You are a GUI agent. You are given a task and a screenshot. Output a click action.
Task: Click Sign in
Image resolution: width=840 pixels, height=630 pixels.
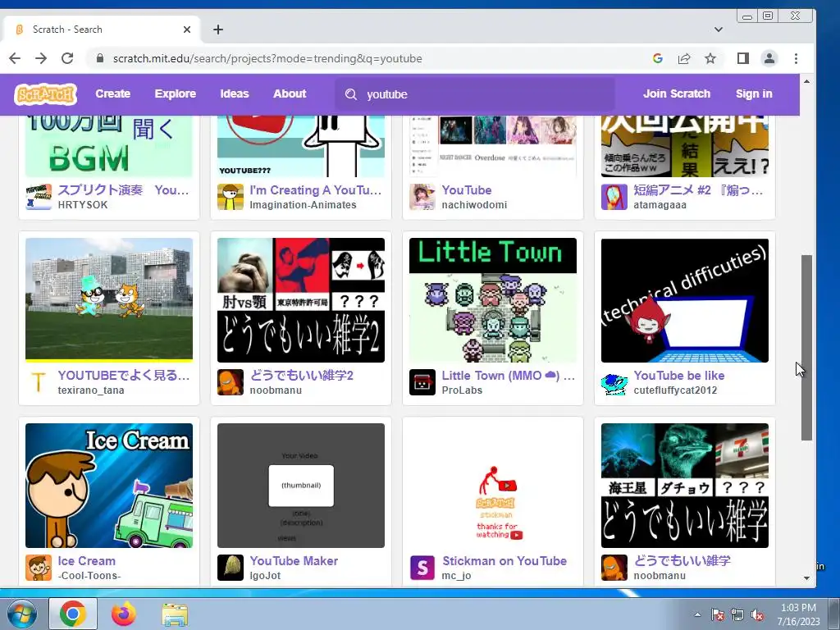(x=754, y=94)
